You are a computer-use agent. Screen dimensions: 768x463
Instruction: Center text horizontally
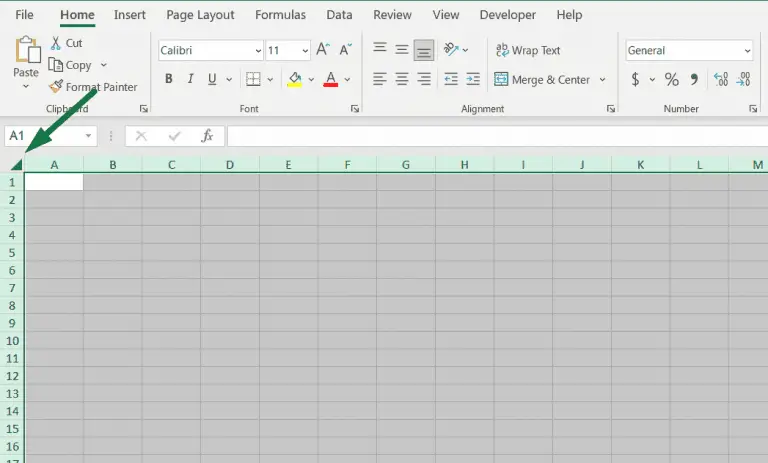coord(402,79)
